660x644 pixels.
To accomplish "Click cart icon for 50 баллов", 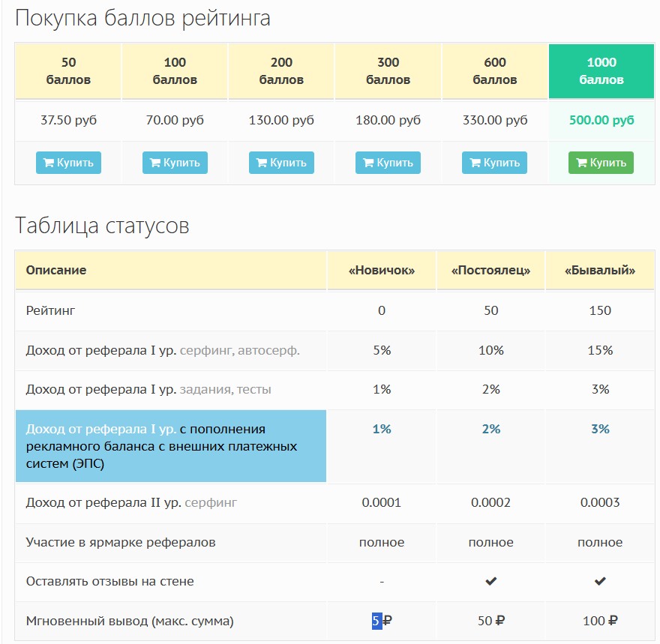I will click(49, 163).
